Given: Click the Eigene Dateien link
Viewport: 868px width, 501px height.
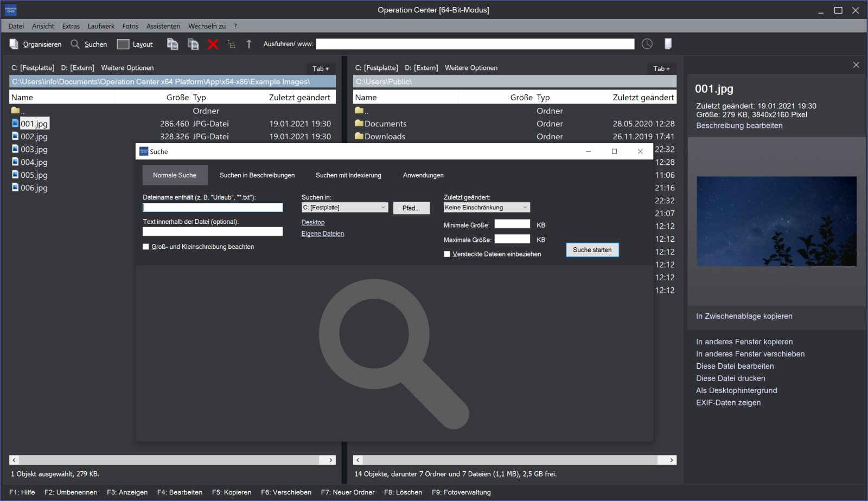Looking at the screenshot, I should click(x=323, y=234).
